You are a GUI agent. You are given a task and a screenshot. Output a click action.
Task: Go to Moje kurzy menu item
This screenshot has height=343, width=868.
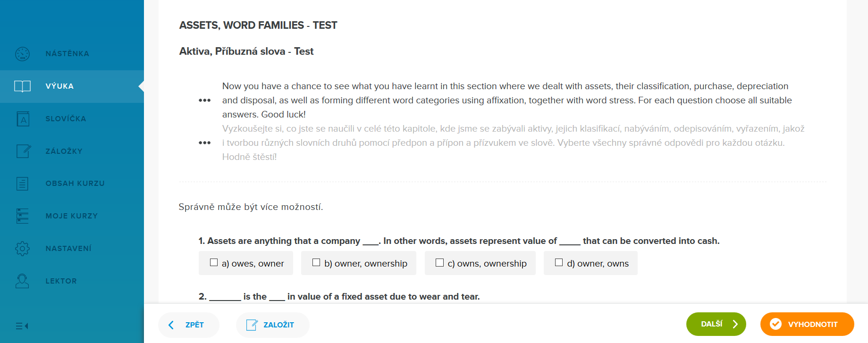71,216
